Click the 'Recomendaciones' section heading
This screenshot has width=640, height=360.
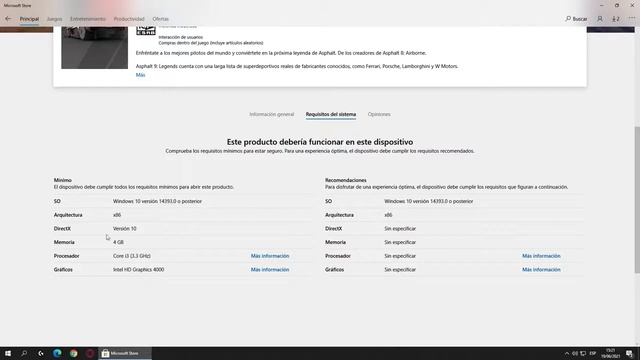click(x=346, y=180)
